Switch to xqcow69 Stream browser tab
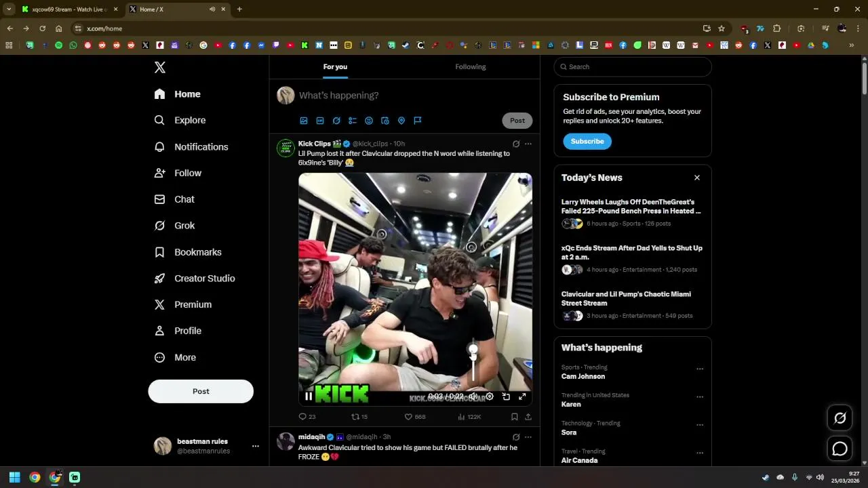The height and width of the screenshot is (488, 868). pos(69,9)
